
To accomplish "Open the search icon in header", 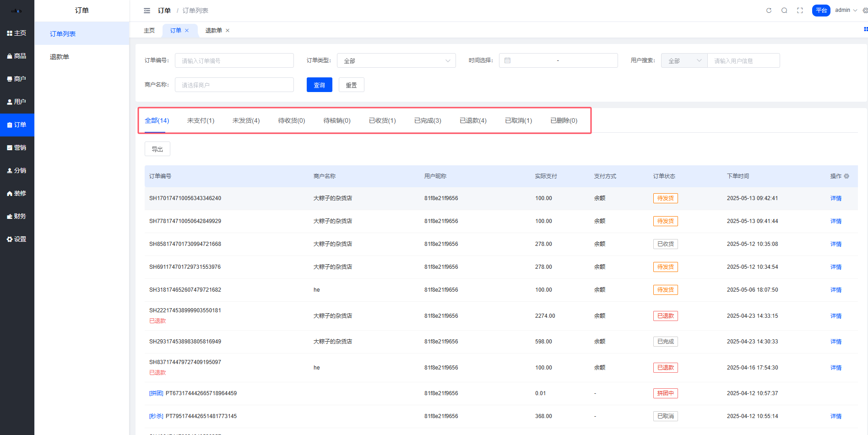I will [x=784, y=11].
